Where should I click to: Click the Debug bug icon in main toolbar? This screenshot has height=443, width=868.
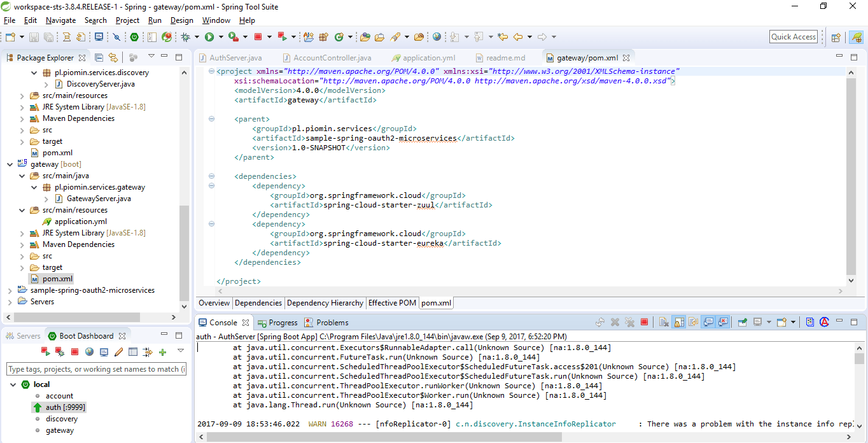(x=185, y=37)
